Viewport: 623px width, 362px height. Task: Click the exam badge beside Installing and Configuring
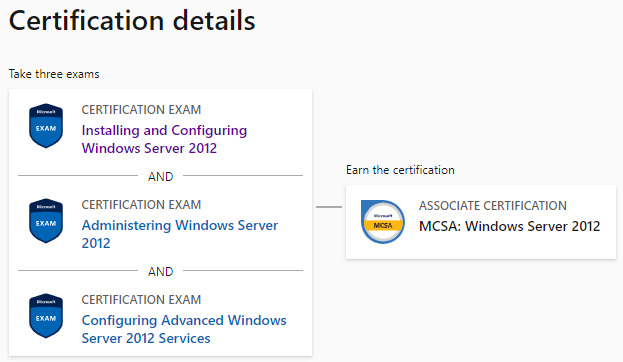46,126
